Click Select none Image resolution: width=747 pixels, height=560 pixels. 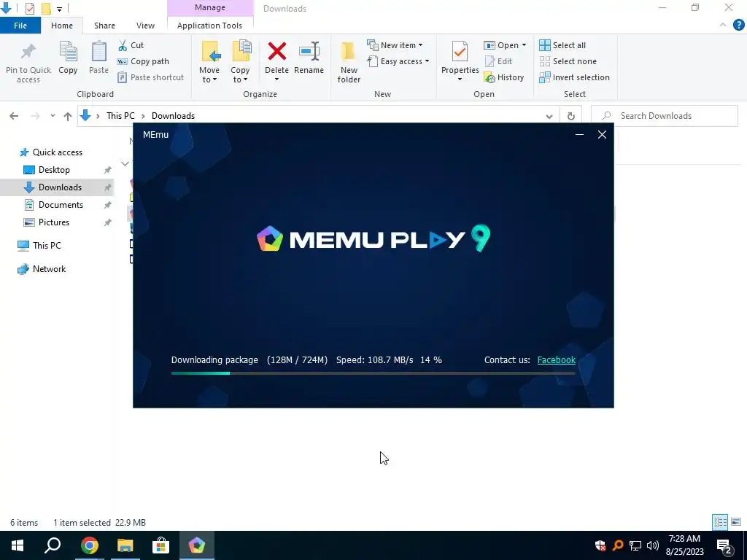point(568,61)
